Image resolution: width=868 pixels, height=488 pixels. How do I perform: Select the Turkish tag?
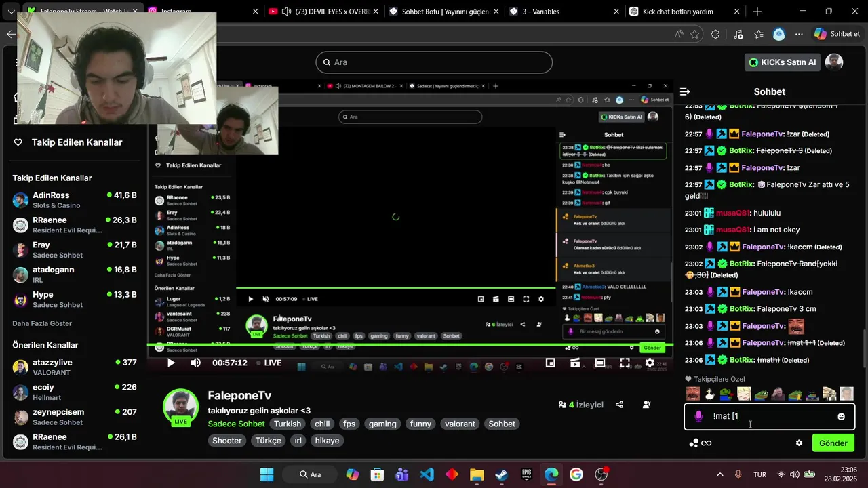pos(288,424)
